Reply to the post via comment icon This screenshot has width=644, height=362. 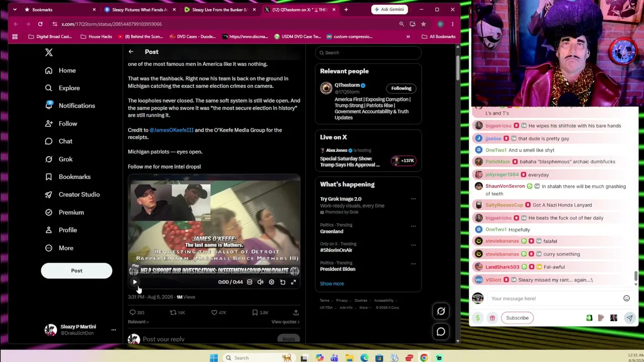[x=133, y=312]
